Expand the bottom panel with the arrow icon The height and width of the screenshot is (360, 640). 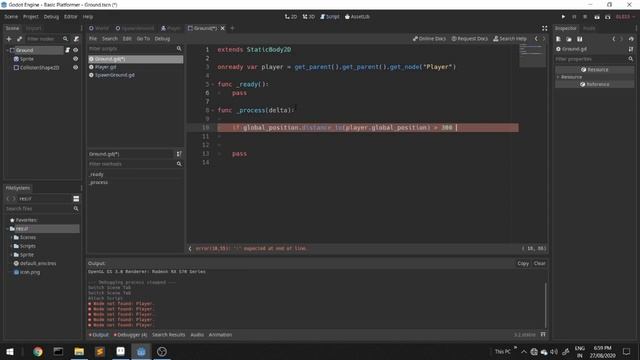tap(543, 334)
